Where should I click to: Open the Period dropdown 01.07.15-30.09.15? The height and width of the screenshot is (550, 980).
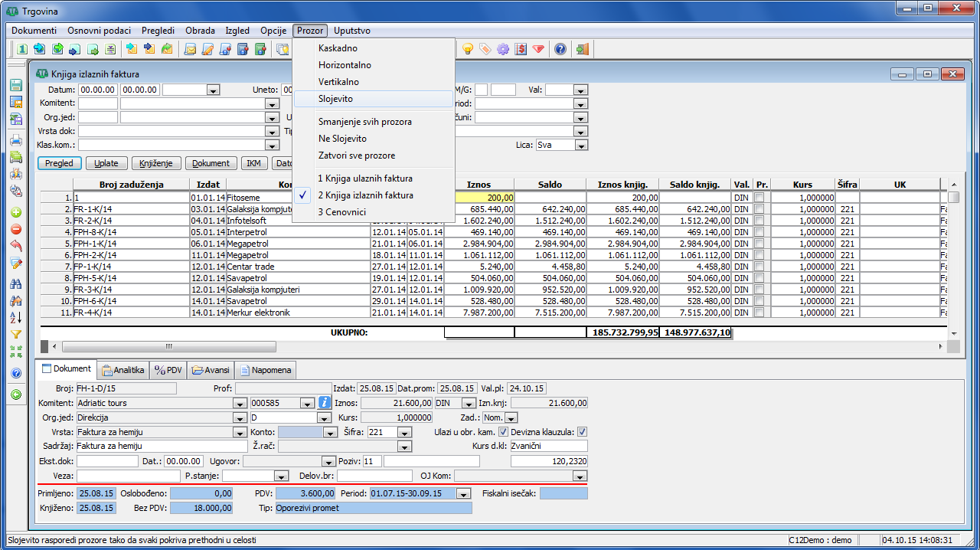463,494
